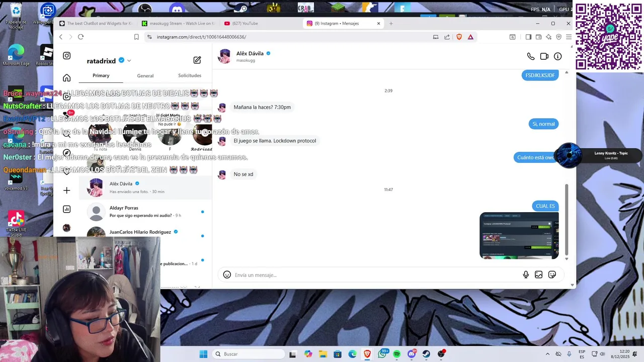The width and height of the screenshot is (644, 362).
Task: Toggle the browser sidebar panel
Action: 528,37
